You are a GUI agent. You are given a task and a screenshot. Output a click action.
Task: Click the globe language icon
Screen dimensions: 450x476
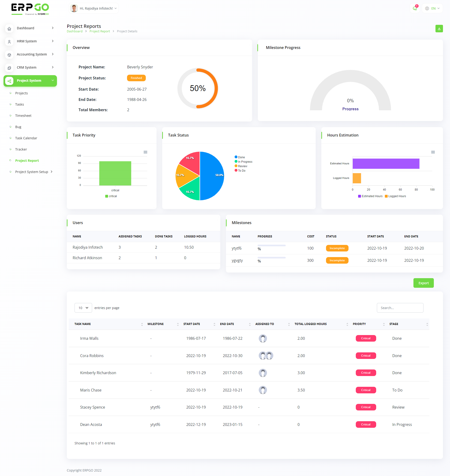(427, 8)
